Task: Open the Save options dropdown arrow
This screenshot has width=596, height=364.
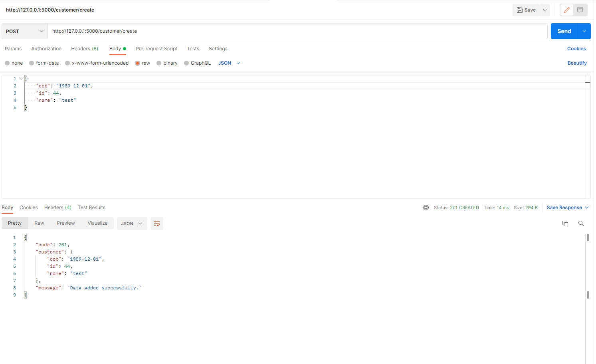Action: pos(545,10)
